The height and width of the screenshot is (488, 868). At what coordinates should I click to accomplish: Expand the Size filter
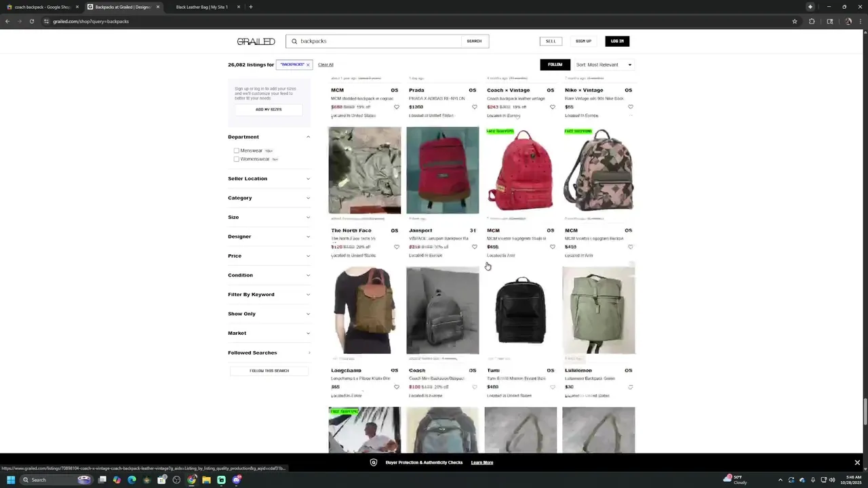(x=269, y=218)
